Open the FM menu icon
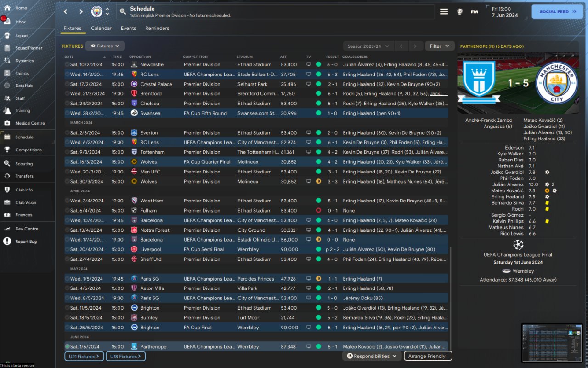The height and width of the screenshot is (368, 588). pyautogui.click(x=475, y=11)
